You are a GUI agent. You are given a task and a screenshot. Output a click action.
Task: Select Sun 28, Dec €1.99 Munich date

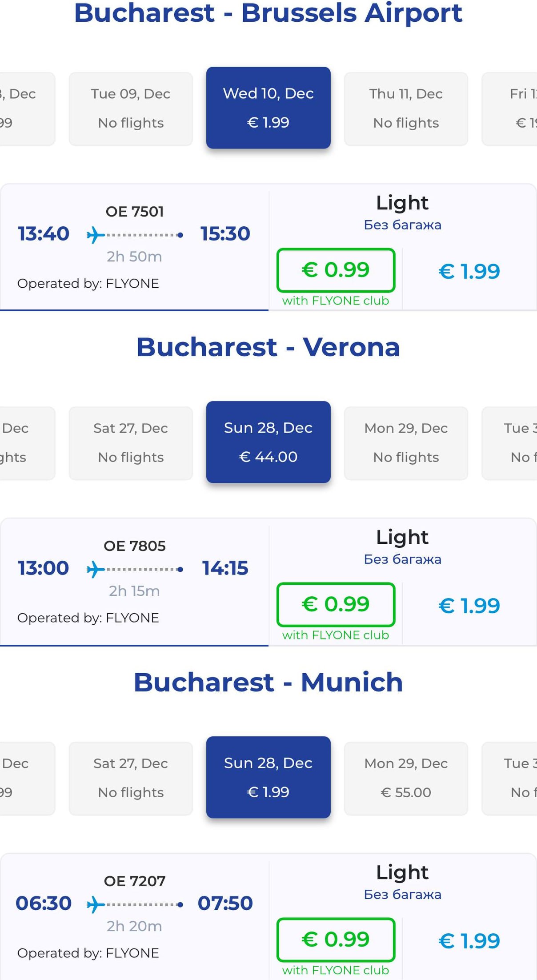(268, 777)
